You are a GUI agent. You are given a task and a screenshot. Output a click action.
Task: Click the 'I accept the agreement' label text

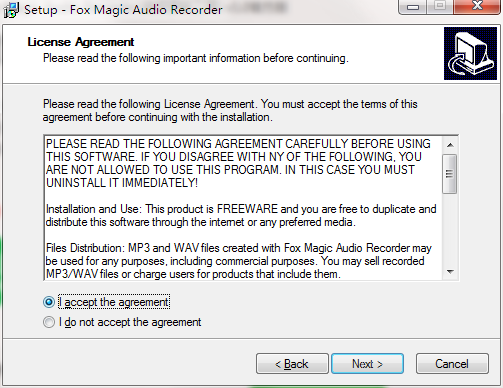pos(114,302)
